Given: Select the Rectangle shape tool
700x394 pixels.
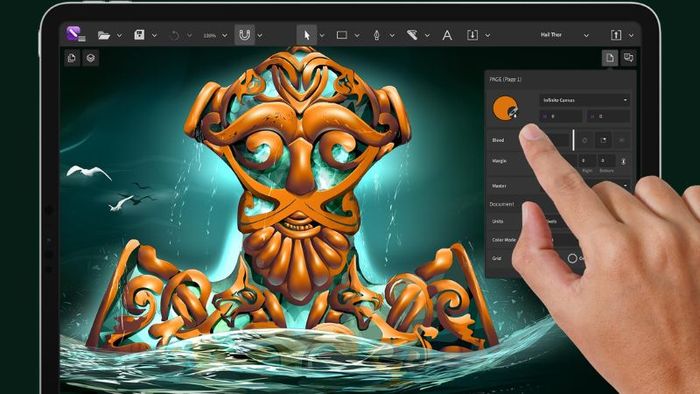Looking at the screenshot, I should tap(342, 35).
